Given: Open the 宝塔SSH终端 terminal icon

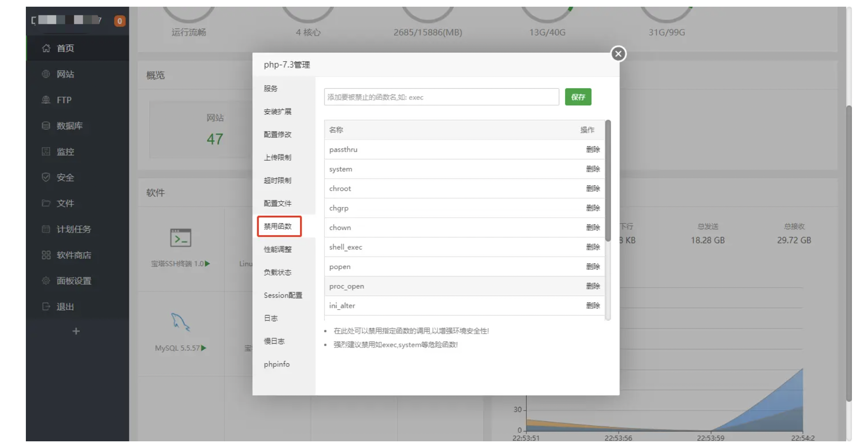Looking at the screenshot, I should click(181, 238).
